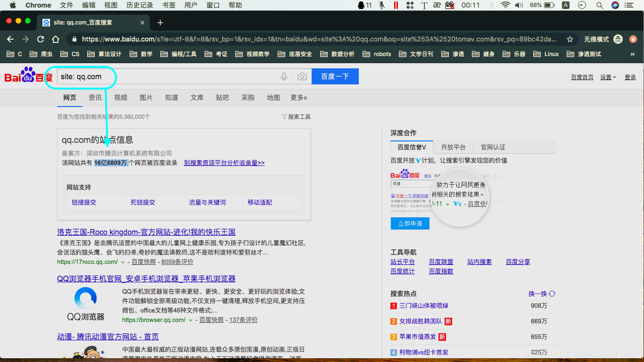Open the 设置 dropdown
Screen dimensions: 644x362
(608, 77)
